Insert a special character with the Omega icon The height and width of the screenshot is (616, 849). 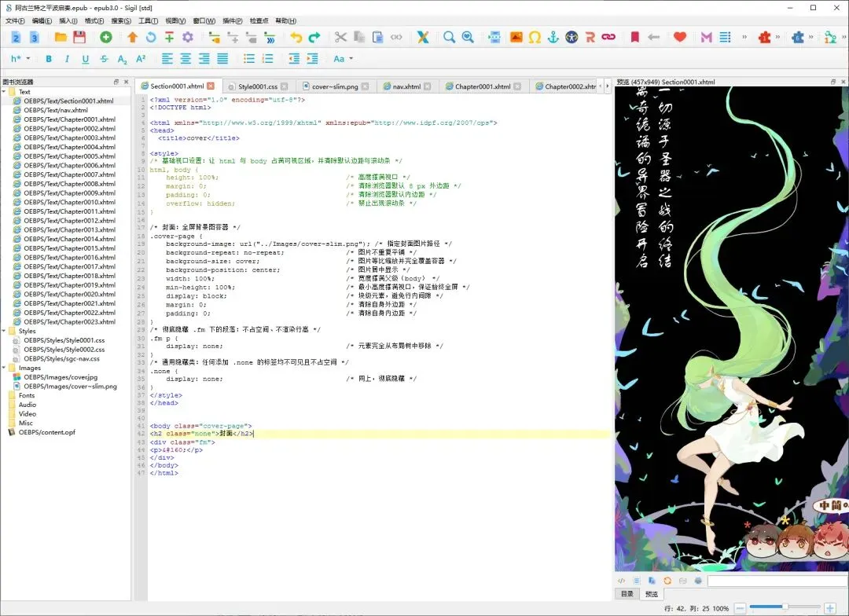535,37
